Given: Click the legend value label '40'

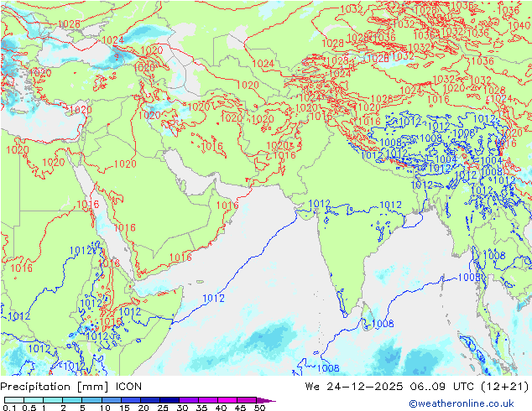Looking at the screenshot, I should pyautogui.click(x=221, y=408).
